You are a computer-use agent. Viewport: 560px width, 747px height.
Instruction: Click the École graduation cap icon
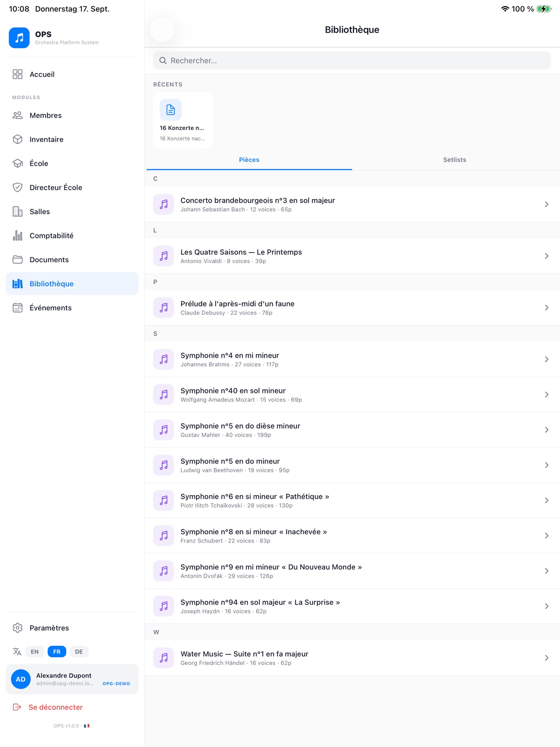(x=17, y=164)
